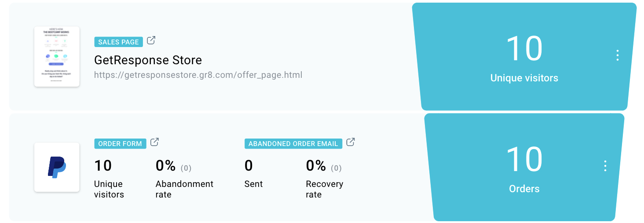
Task: Click the PayPal logo icon
Action: [x=57, y=167]
